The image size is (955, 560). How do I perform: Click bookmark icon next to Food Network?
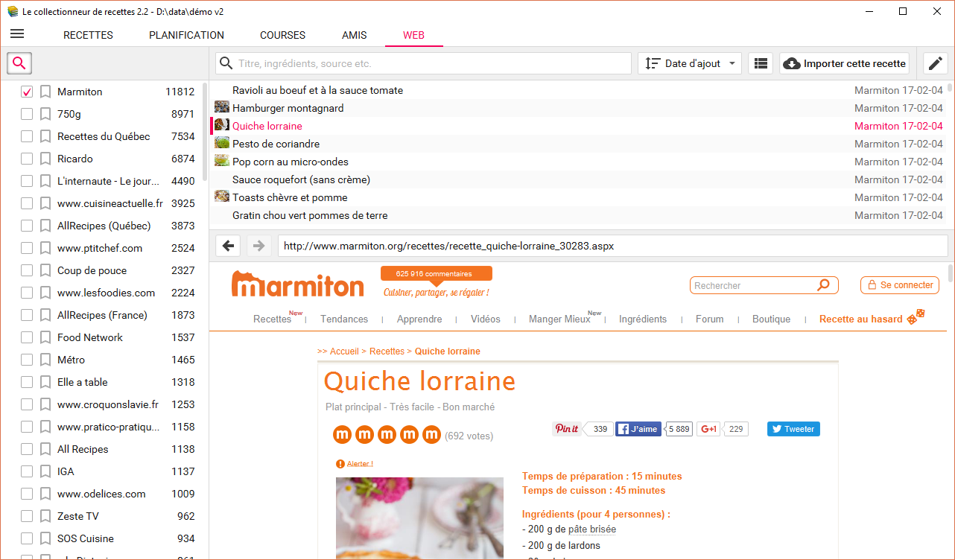tap(45, 337)
